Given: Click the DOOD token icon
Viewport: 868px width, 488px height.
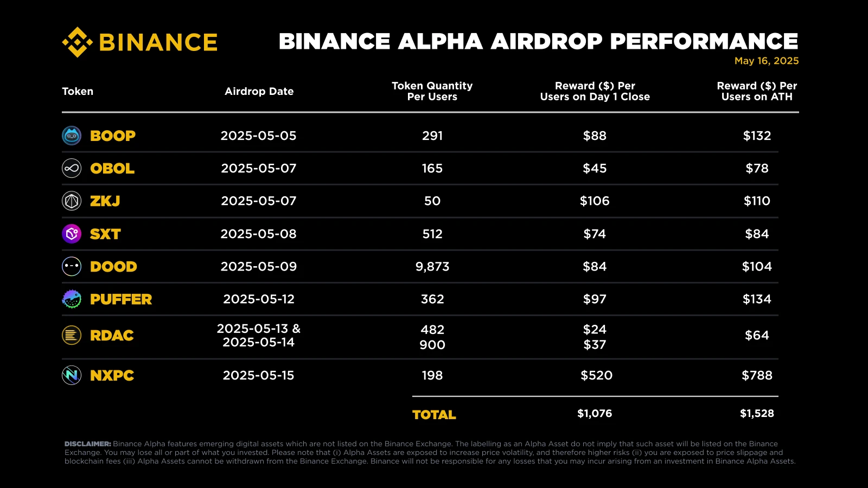Looking at the screenshot, I should pos(72,267).
